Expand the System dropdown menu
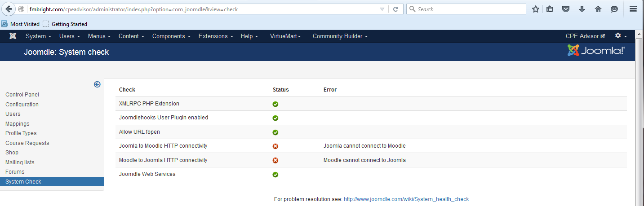 tap(38, 36)
